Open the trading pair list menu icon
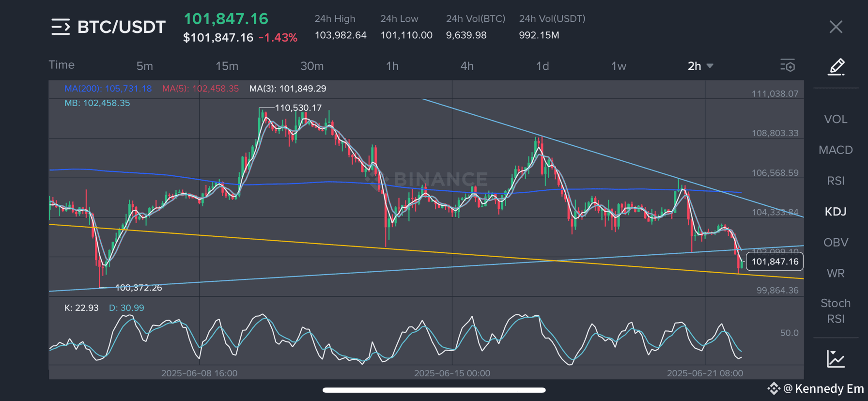Image resolution: width=868 pixels, height=401 pixels. 61,27
